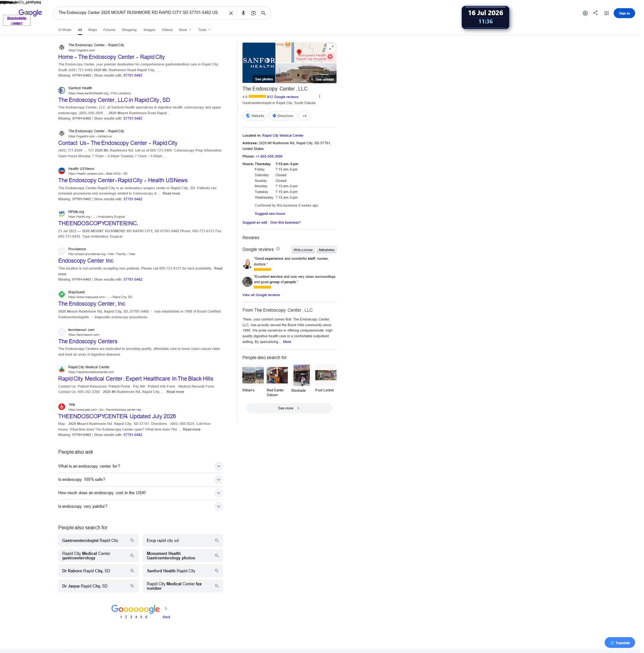
Task: Click the Directions button
Action: [283, 116]
